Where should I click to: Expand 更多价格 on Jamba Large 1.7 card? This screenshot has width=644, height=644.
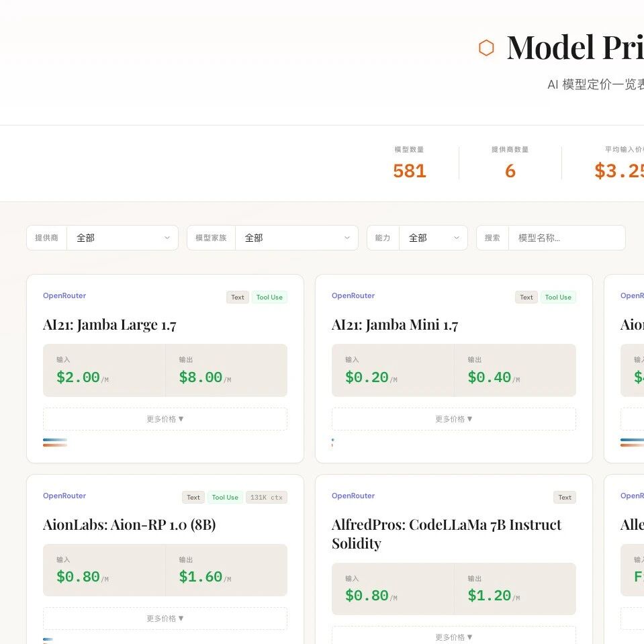pos(165,419)
